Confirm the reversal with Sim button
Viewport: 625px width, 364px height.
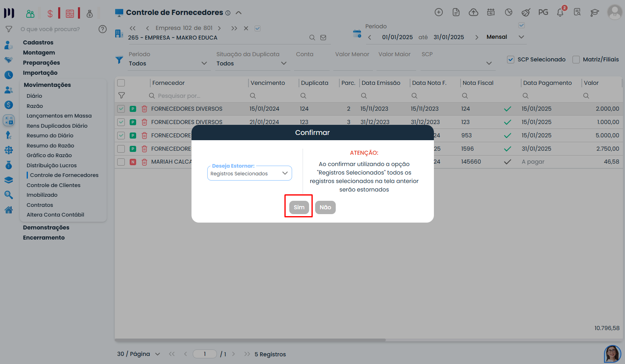coord(299,207)
